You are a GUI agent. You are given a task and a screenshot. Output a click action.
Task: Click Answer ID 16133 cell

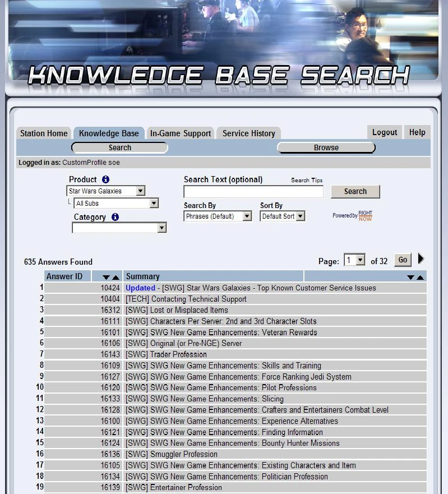pos(83,399)
